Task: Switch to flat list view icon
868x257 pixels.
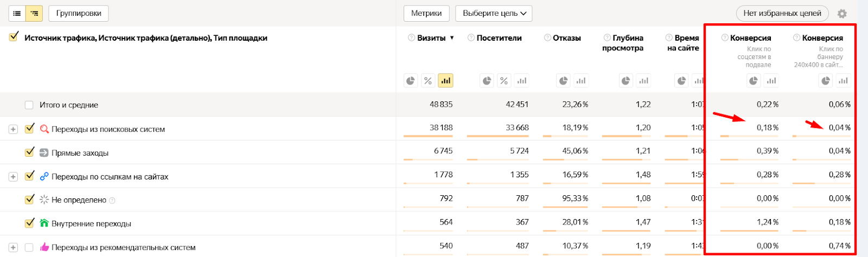Action: point(17,13)
